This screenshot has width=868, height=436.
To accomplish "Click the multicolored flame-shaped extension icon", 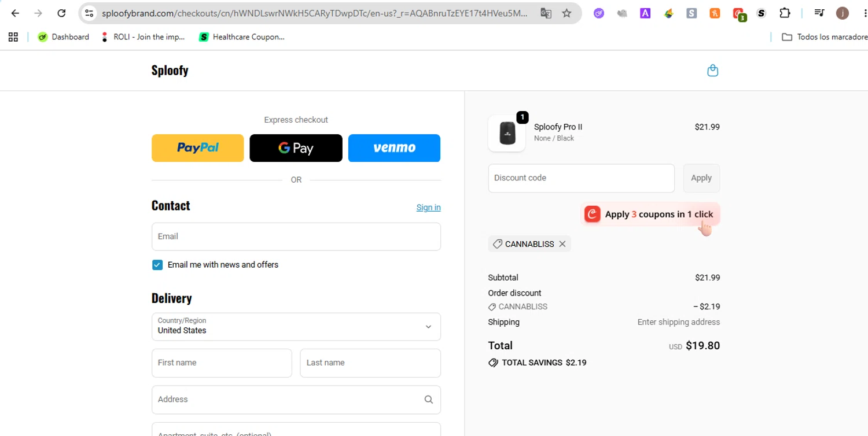I will [668, 13].
